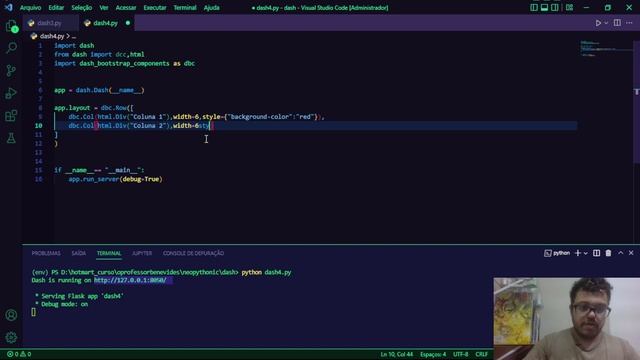This screenshot has width=640, height=360.
Task: Open errors and warnings status indicator
Action: pyautogui.click(x=19, y=354)
